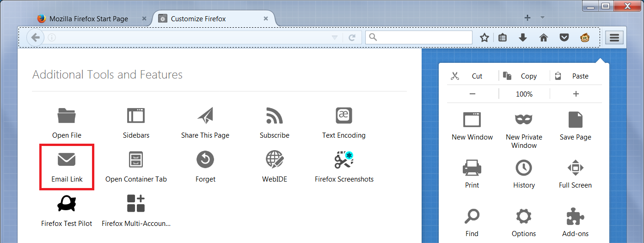Zoom in with the plus button
Viewport: 644px width, 243px height.
click(x=576, y=94)
